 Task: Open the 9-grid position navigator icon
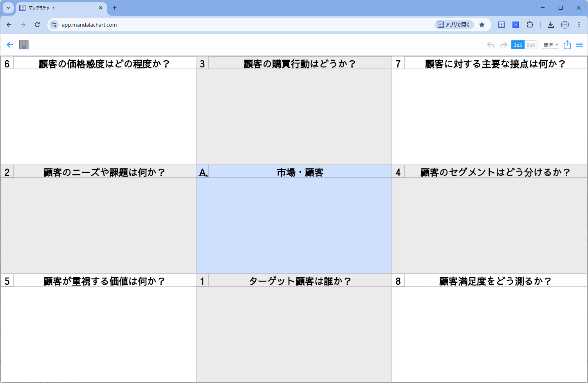pyautogui.click(x=24, y=45)
